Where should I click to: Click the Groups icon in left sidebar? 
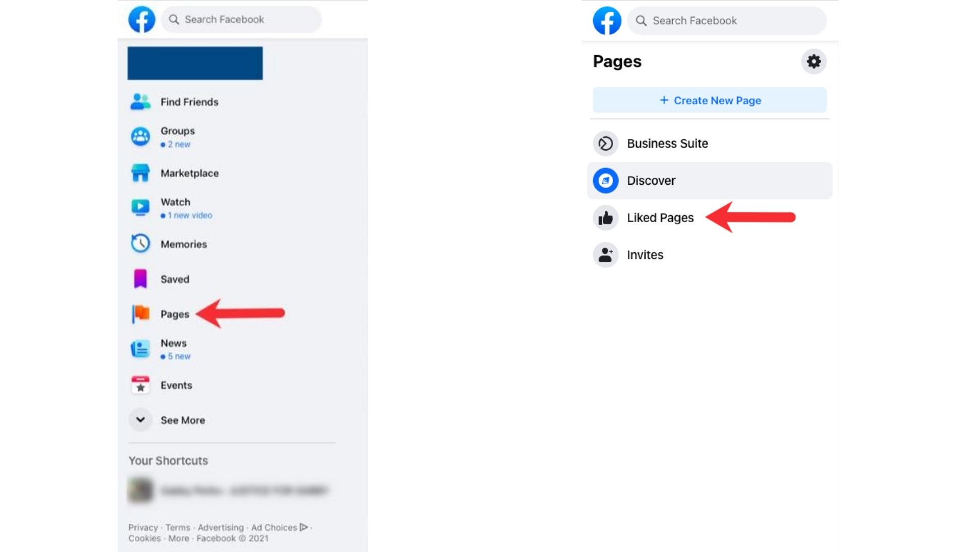[141, 136]
